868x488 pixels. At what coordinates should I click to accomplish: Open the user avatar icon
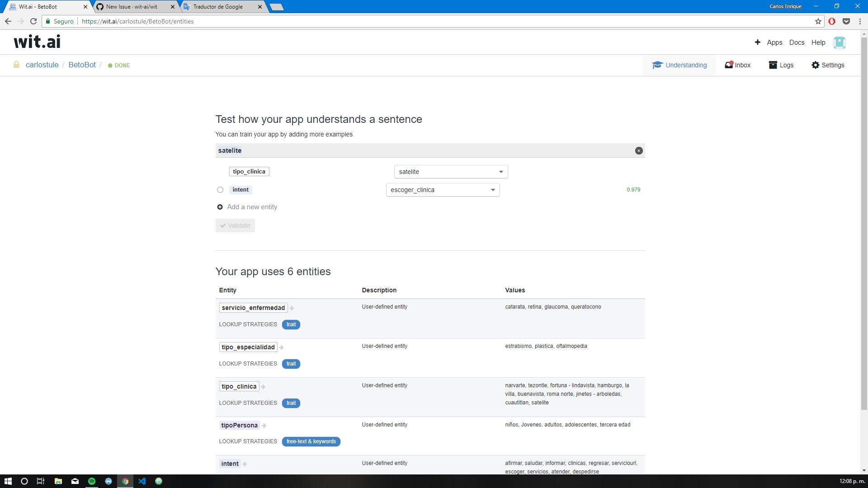point(840,42)
